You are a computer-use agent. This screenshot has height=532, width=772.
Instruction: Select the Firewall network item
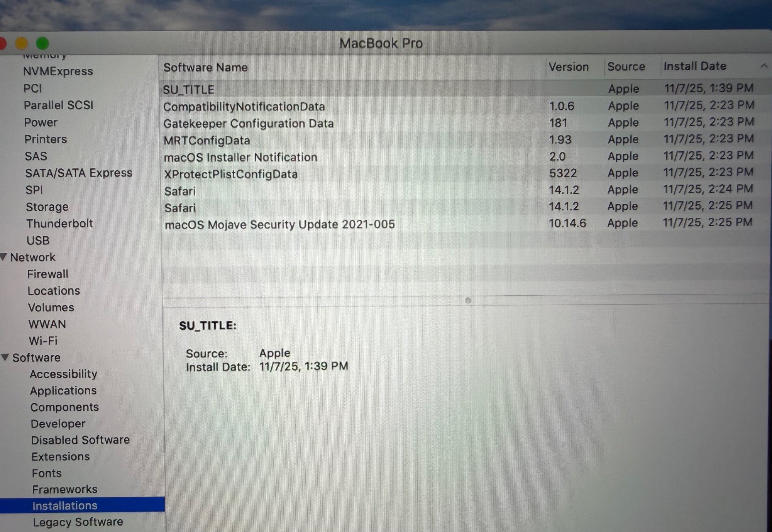tap(47, 274)
